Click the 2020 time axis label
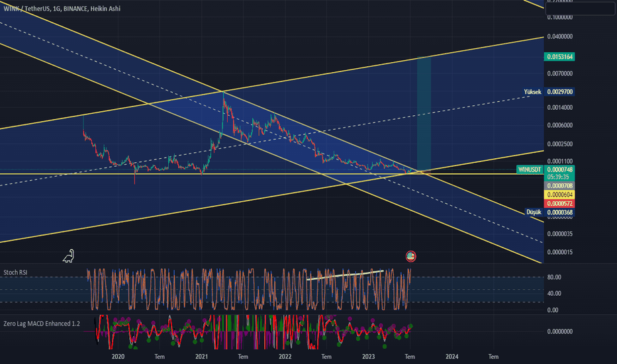 (x=118, y=357)
